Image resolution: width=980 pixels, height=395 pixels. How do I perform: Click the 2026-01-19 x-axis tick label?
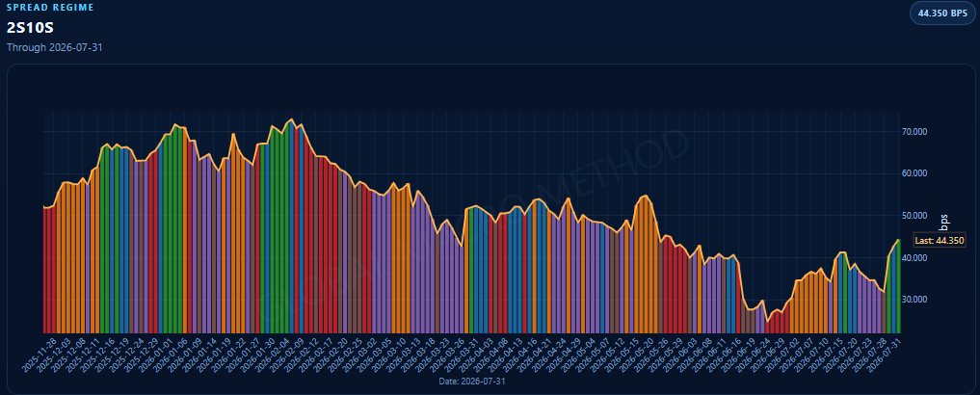[214, 355]
